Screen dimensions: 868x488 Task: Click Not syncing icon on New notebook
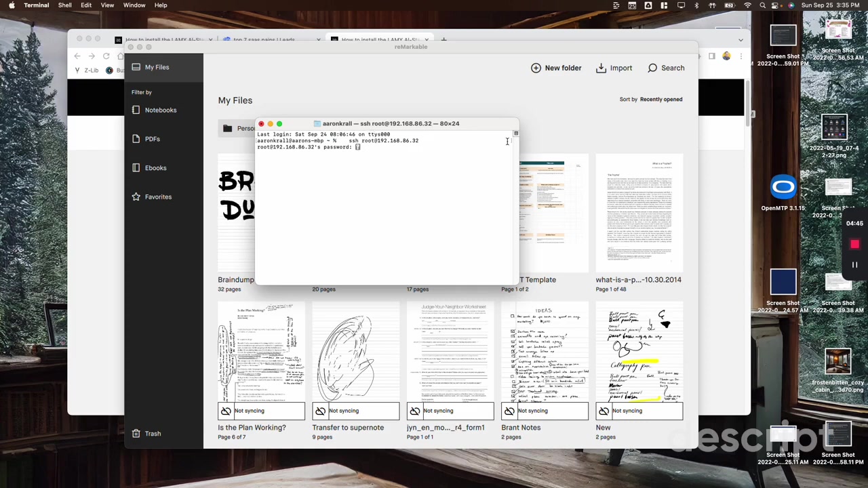(x=604, y=411)
